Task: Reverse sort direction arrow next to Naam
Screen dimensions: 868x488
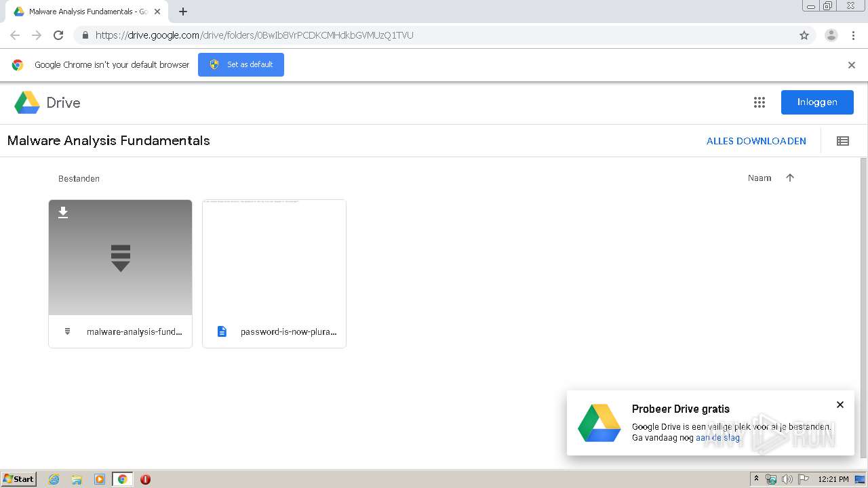Action: tap(790, 178)
